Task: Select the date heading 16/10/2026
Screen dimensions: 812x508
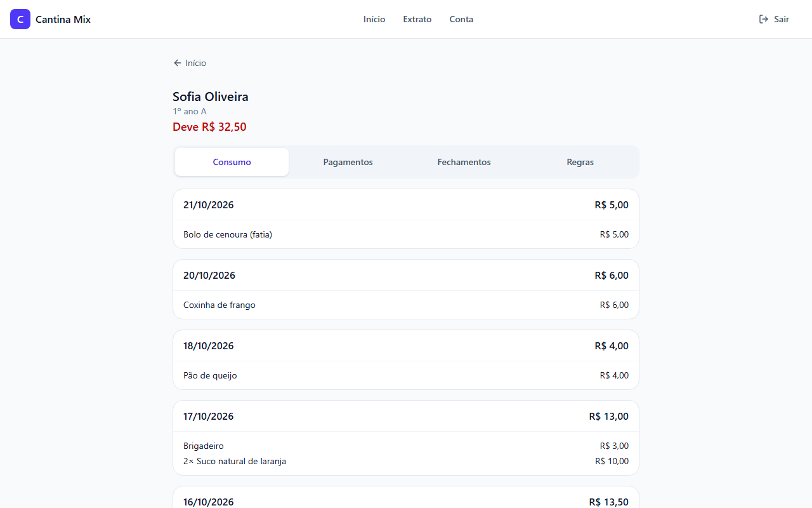Action: click(209, 502)
